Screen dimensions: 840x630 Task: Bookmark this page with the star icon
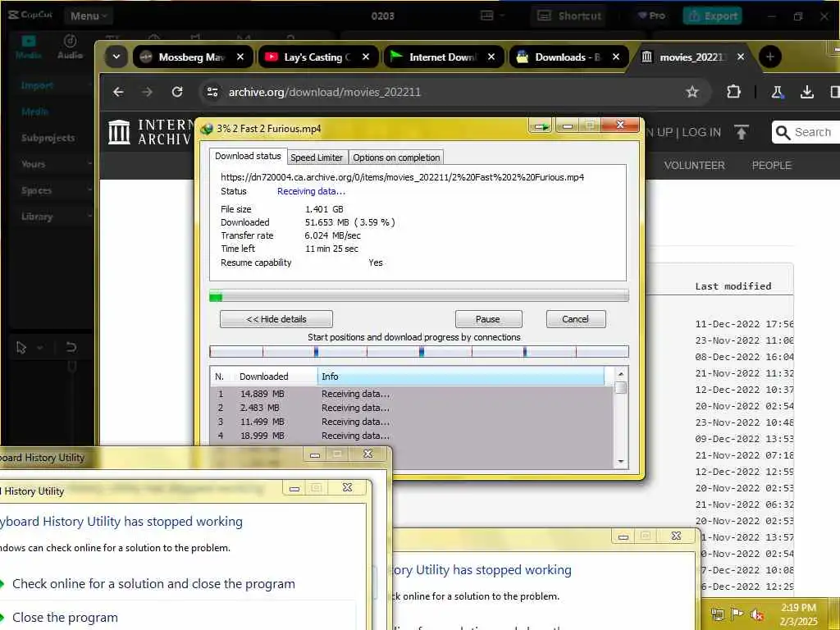[692, 92]
